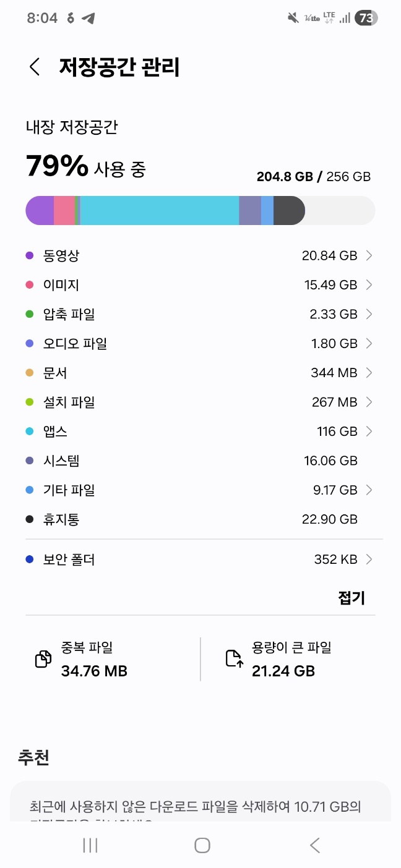Screen dimensions: 401x868
Task: Open the 압축 파일 category
Action: (x=200, y=314)
